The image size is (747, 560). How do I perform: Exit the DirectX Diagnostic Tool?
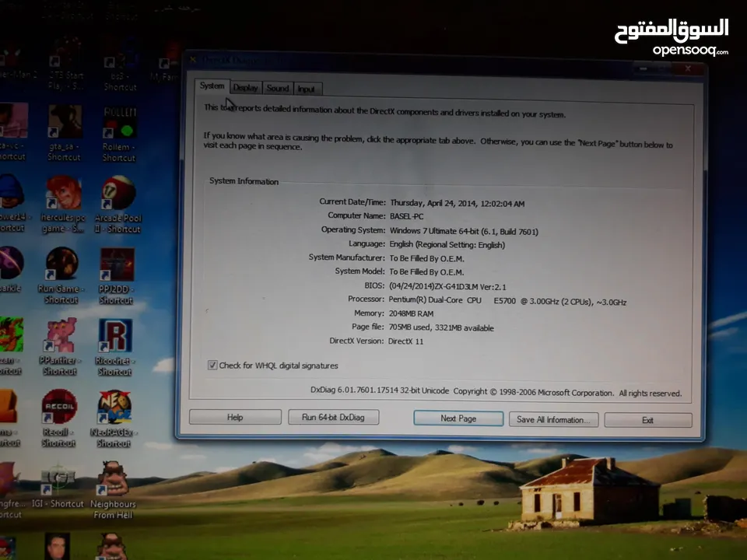(648, 420)
